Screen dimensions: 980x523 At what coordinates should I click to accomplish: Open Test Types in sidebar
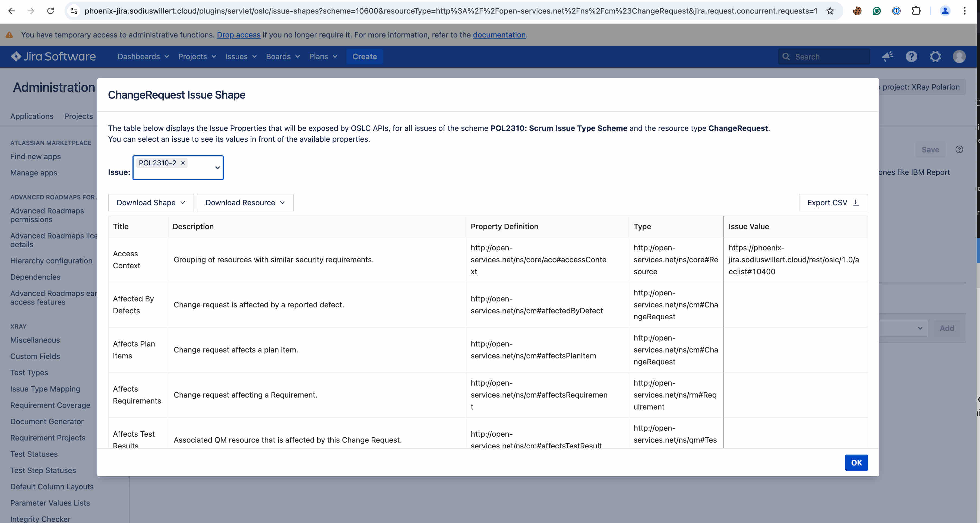[29, 373]
